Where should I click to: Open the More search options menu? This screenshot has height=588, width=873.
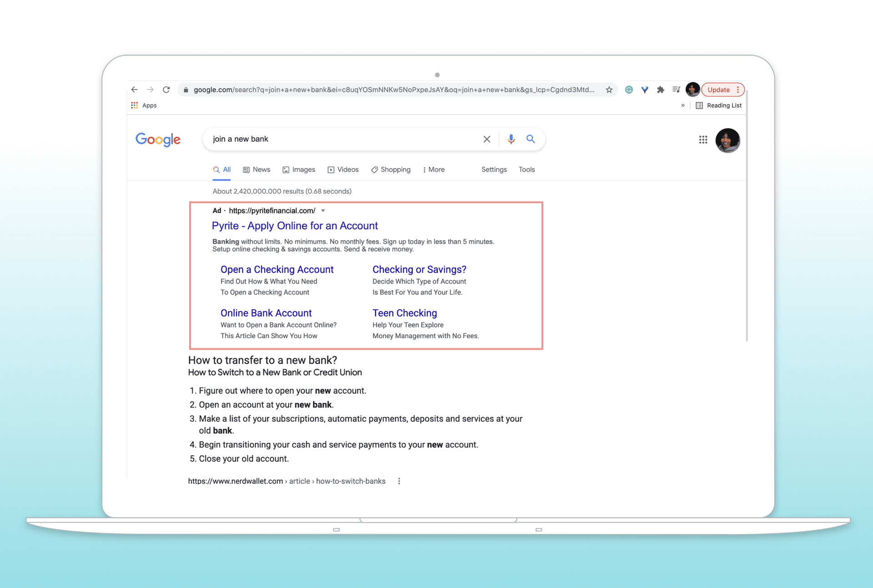tap(433, 170)
